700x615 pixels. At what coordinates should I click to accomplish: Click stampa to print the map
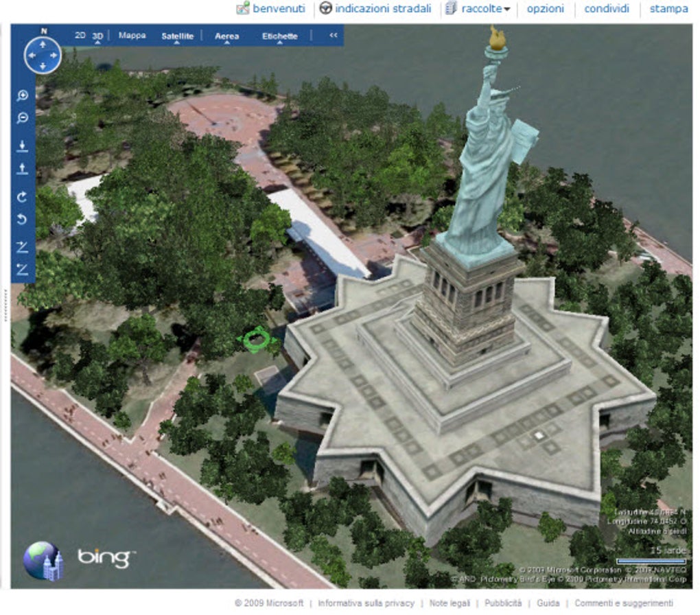pos(668,8)
